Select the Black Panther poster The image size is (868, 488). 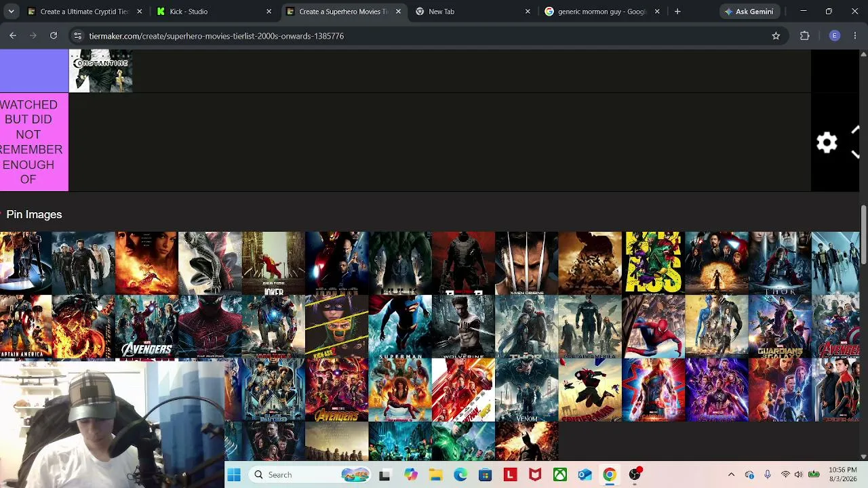(273, 390)
